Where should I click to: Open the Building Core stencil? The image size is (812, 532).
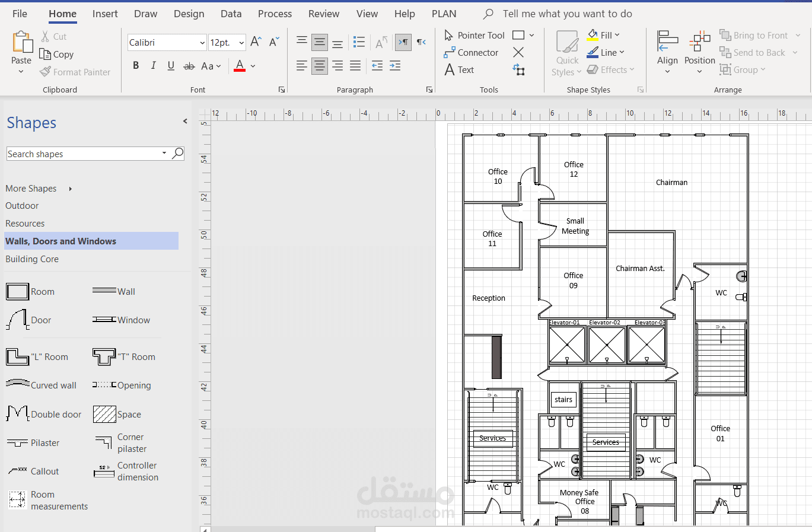[32, 259]
